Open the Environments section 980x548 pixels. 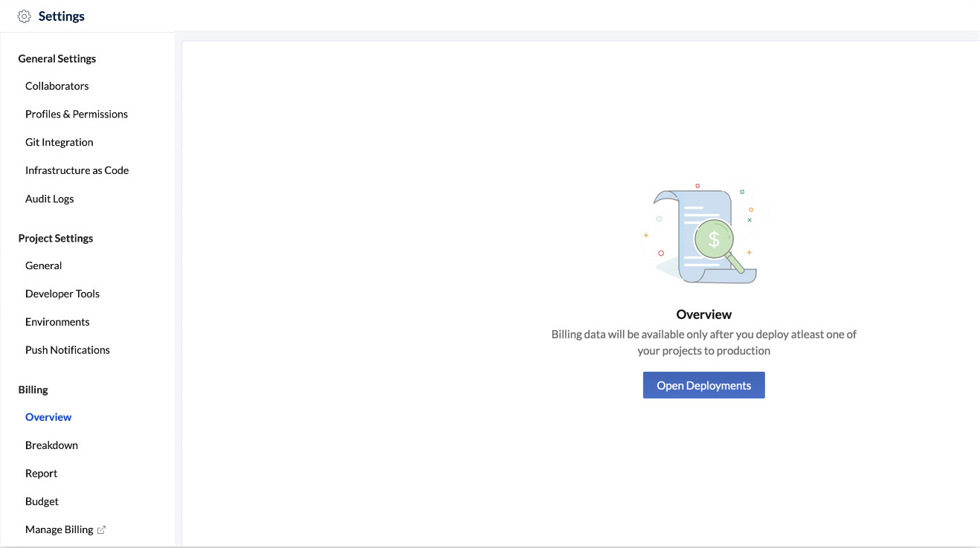[57, 323]
